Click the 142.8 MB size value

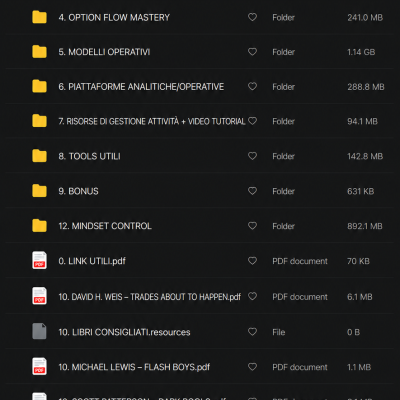click(365, 156)
